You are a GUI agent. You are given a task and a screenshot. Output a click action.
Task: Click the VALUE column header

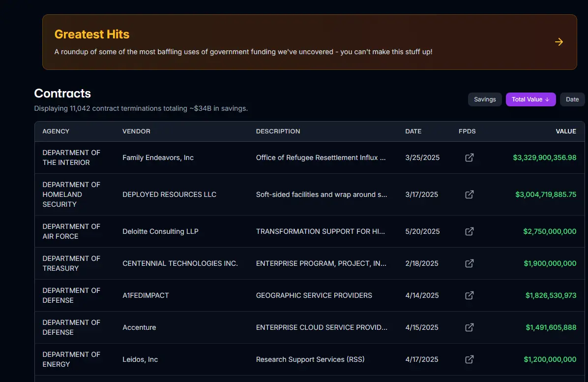(566, 131)
